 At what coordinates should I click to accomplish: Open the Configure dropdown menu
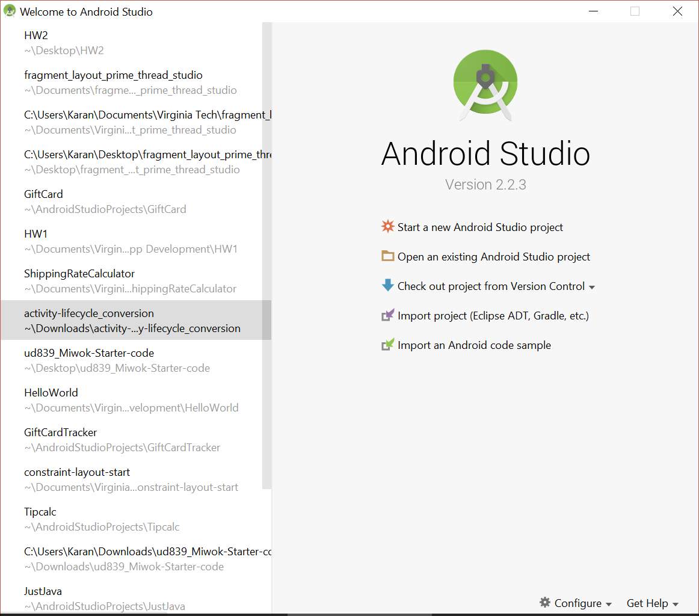575,603
